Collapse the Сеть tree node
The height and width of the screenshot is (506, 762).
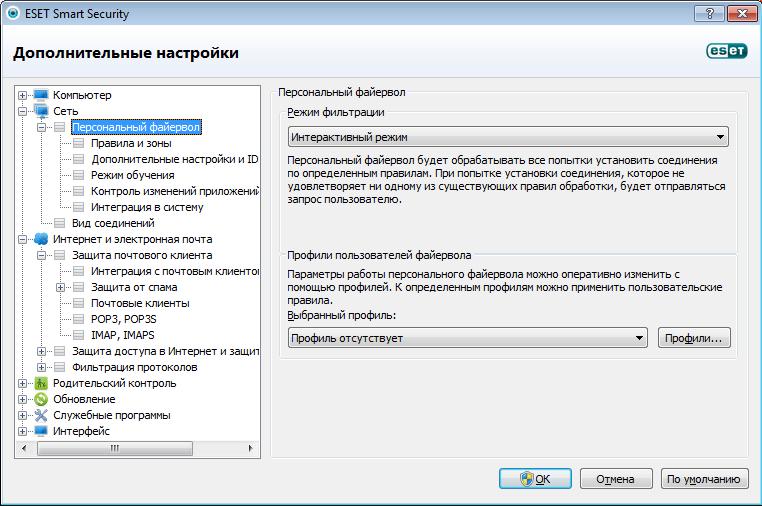click(x=22, y=111)
